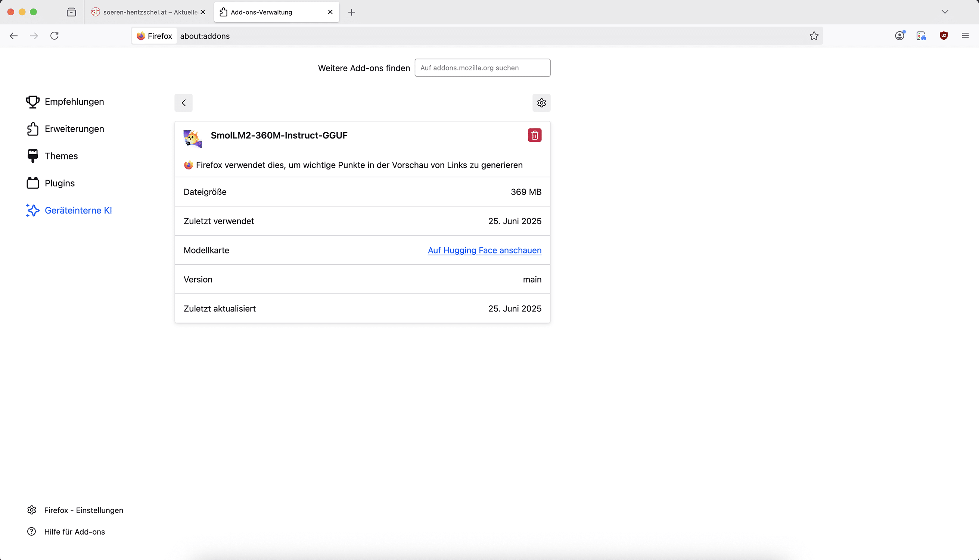This screenshot has width=979, height=560.
Task: Click the Zuletzt aktualisiert date
Action: click(515, 309)
